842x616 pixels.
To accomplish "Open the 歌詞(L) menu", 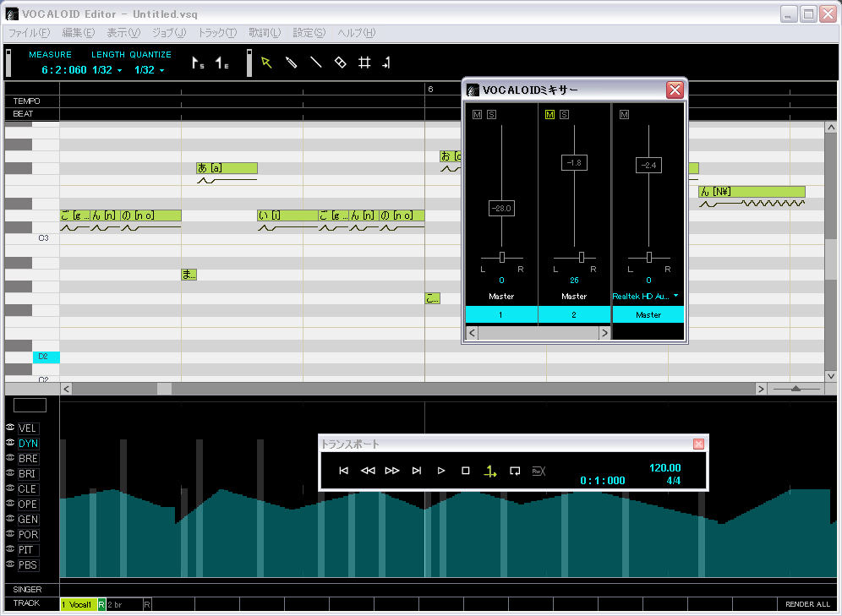I will pos(265,33).
